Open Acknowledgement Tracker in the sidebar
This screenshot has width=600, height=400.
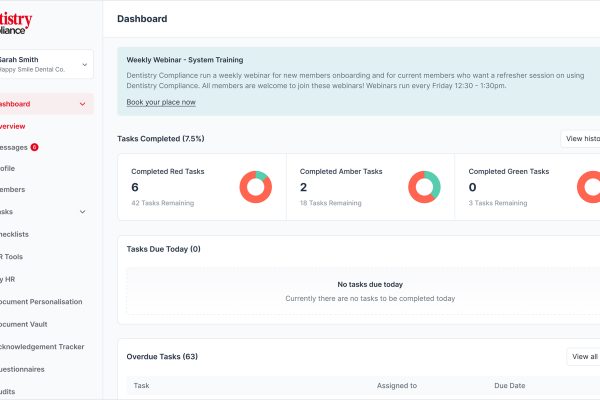pyautogui.click(x=42, y=347)
